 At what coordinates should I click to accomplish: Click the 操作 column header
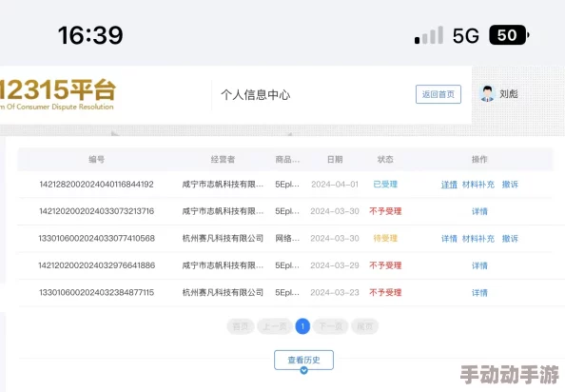(479, 159)
